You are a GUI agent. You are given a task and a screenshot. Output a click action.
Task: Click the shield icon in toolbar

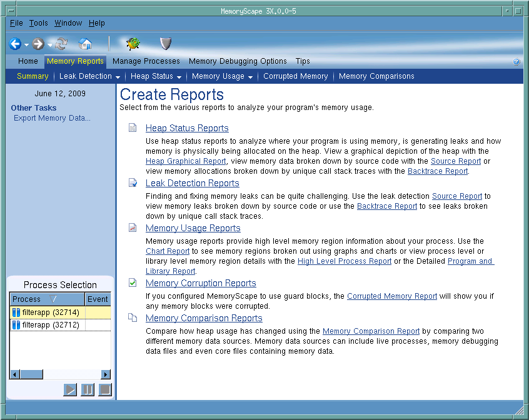pos(165,44)
